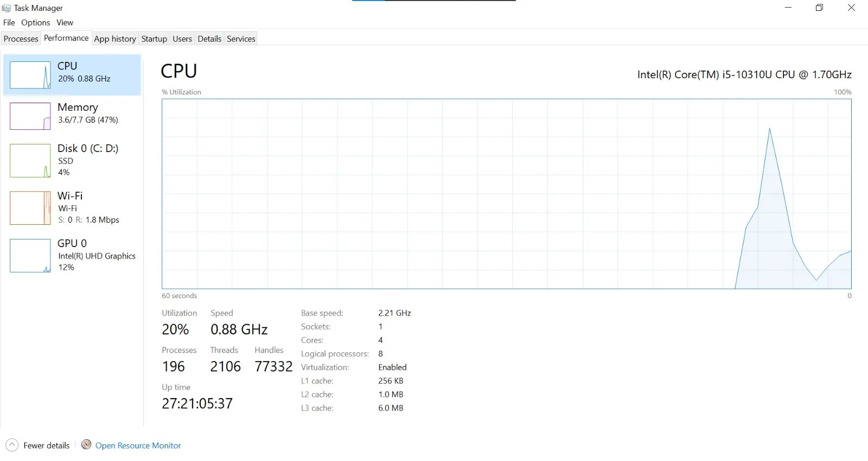The height and width of the screenshot is (461, 868).
Task: Switch to the Details tab
Action: tap(209, 39)
